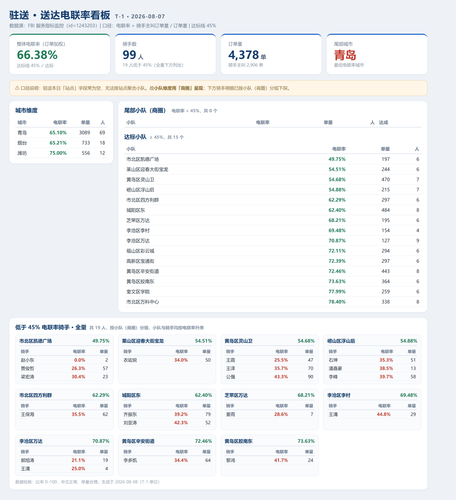Viewport: 456px width, 500px height.
Task: Click the 41.7% rider rate
Action: point(281,460)
